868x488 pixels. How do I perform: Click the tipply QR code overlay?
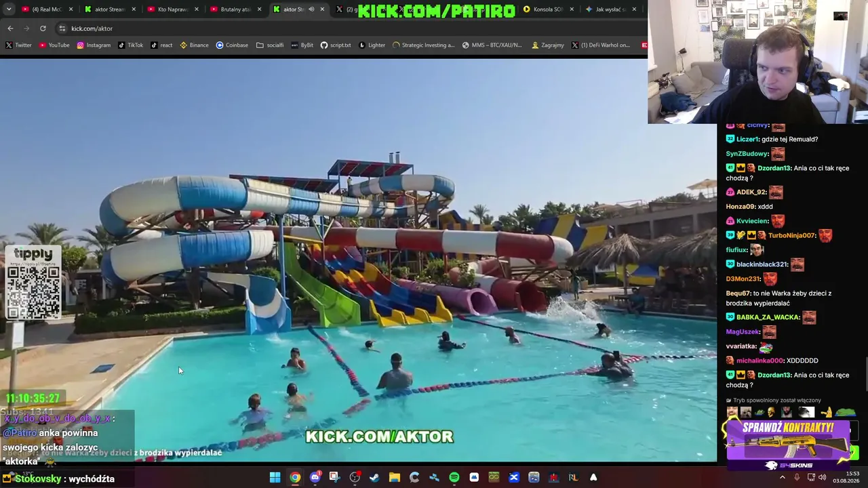33,283
